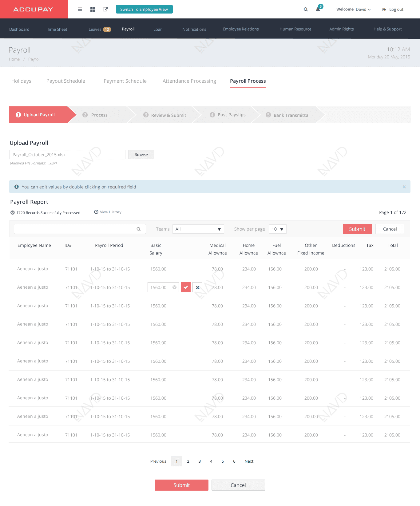
Task: Click the Submit button above the table
Action: pos(357,229)
